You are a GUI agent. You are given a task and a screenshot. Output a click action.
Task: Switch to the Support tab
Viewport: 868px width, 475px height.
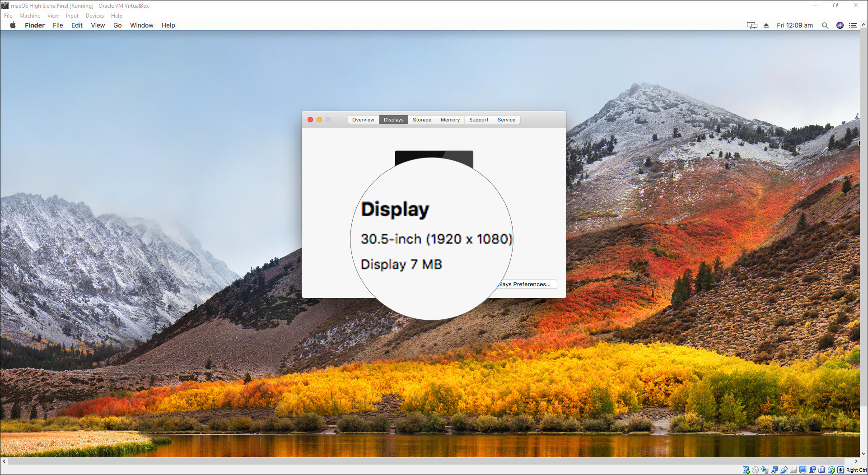[479, 120]
